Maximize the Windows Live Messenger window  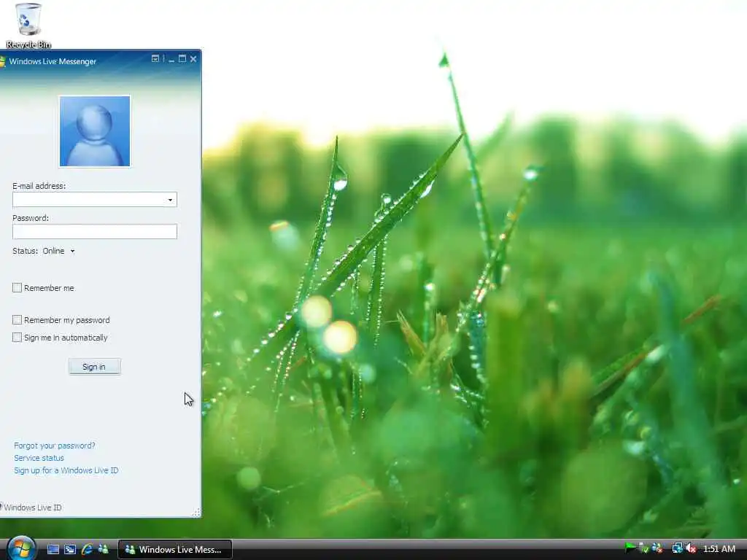(x=182, y=58)
